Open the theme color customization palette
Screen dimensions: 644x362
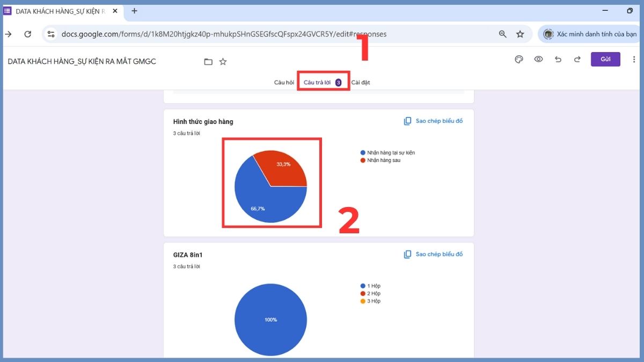click(518, 60)
